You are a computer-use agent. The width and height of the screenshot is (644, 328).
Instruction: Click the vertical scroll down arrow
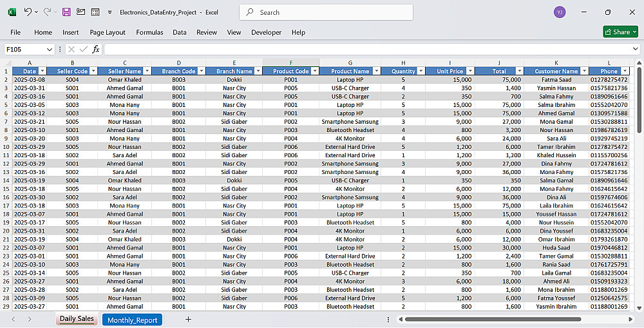639,308
